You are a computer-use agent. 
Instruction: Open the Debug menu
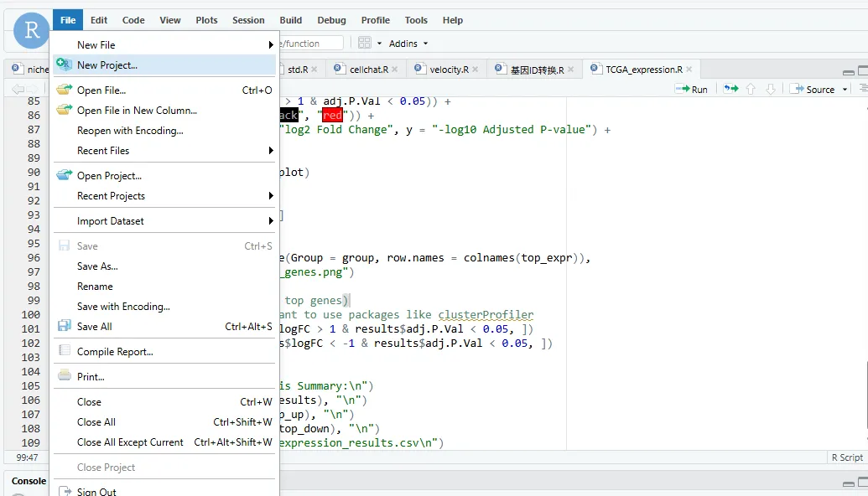[331, 20]
